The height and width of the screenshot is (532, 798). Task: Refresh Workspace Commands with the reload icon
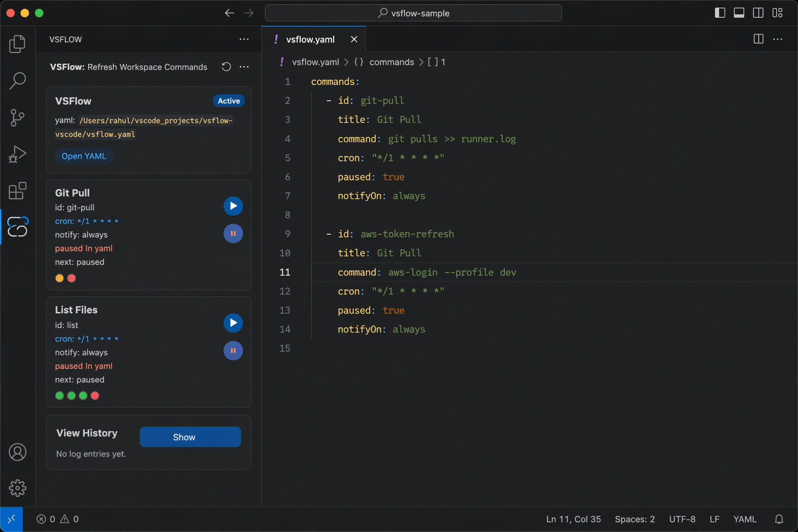[225, 66]
